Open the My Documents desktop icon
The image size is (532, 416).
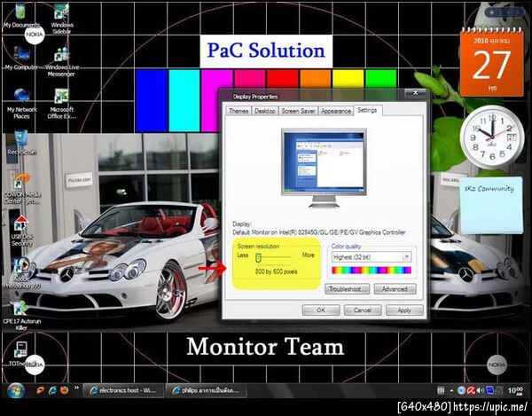click(20, 15)
